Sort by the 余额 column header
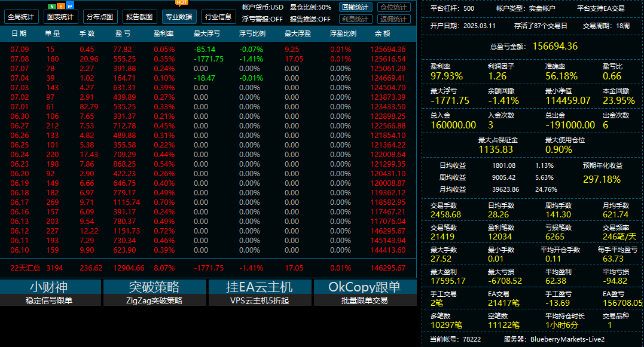The height and width of the screenshot is (347, 644). pyautogui.click(x=382, y=33)
